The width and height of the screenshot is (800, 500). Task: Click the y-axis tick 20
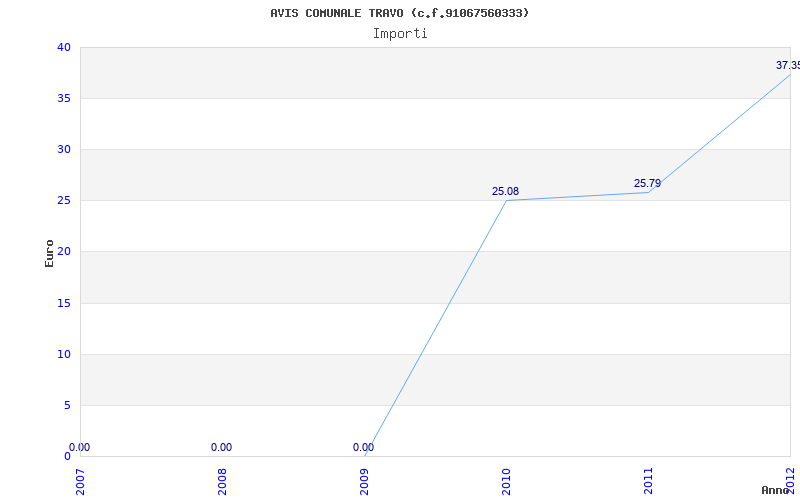tap(64, 252)
